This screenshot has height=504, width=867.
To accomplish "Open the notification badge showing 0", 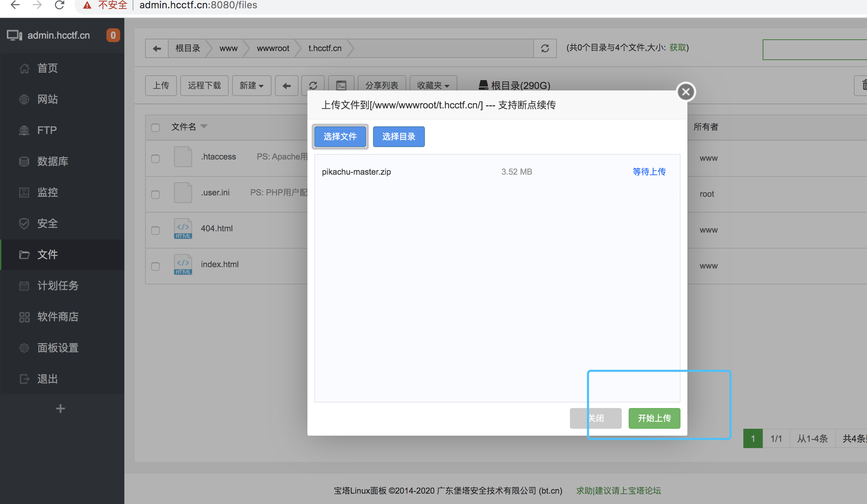I will coord(113,35).
